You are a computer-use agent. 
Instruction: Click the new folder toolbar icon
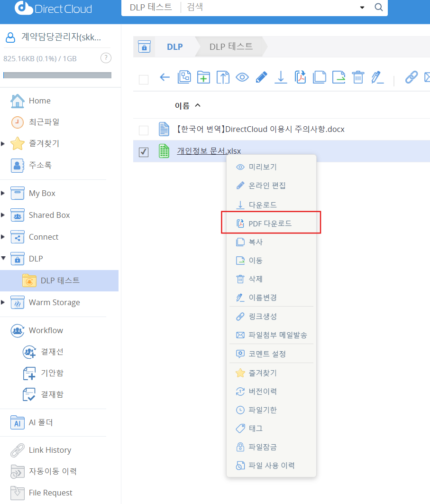tap(203, 77)
